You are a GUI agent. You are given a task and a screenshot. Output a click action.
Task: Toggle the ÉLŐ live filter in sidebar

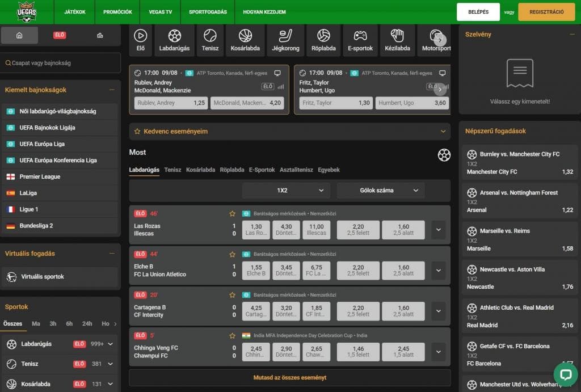(x=59, y=35)
